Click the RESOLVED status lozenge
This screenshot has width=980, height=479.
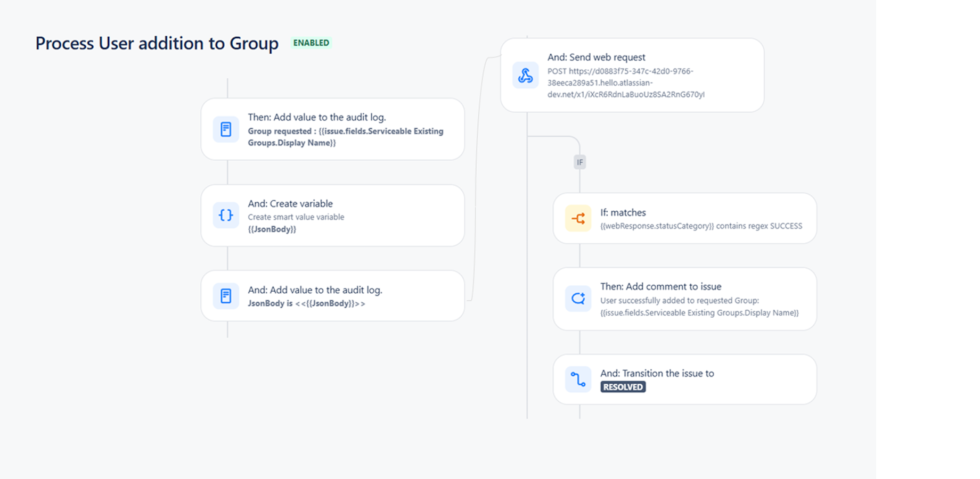point(623,387)
